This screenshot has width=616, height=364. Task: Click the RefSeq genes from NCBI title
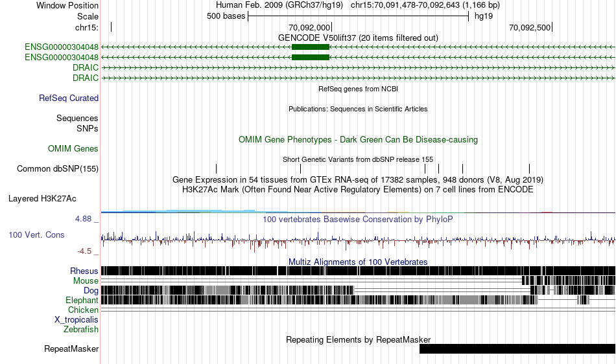(358, 89)
